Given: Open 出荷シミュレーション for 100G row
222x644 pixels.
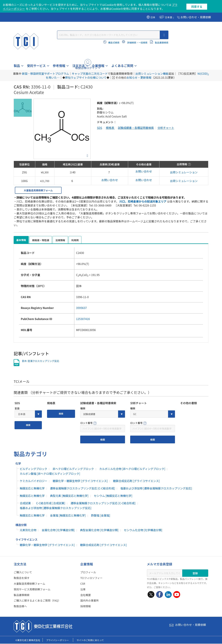Looking at the screenshot, I should (x=184, y=181).
